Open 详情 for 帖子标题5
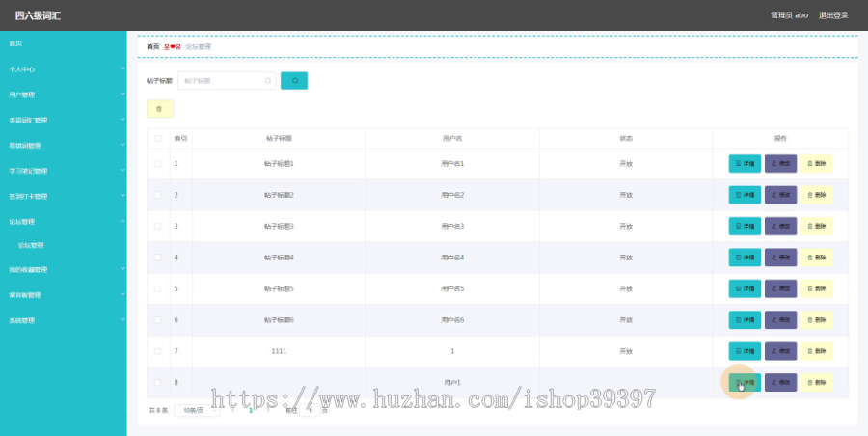Image resolution: width=868 pixels, height=436 pixels. click(x=745, y=288)
